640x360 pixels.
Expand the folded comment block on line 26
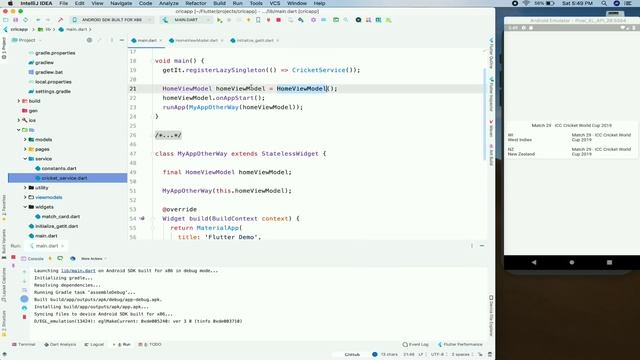(168, 135)
